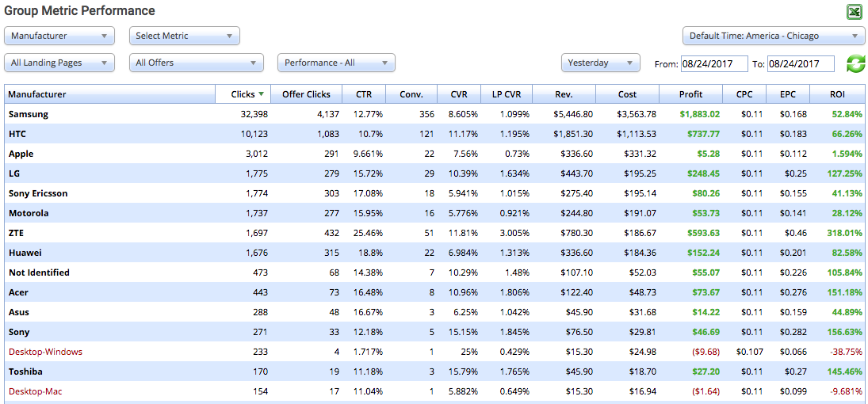The image size is (868, 404).
Task: Open the All Offers dropdown
Action: click(x=197, y=63)
